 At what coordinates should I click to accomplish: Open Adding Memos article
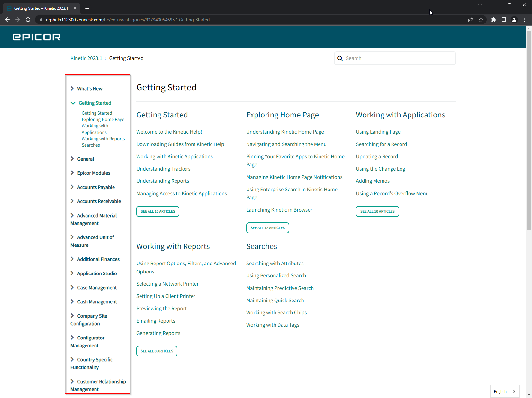pos(373,181)
